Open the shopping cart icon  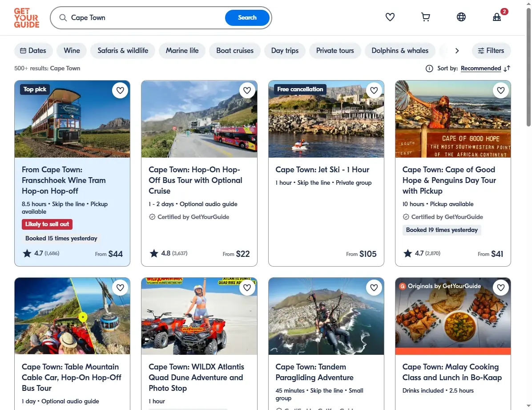(x=425, y=17)
